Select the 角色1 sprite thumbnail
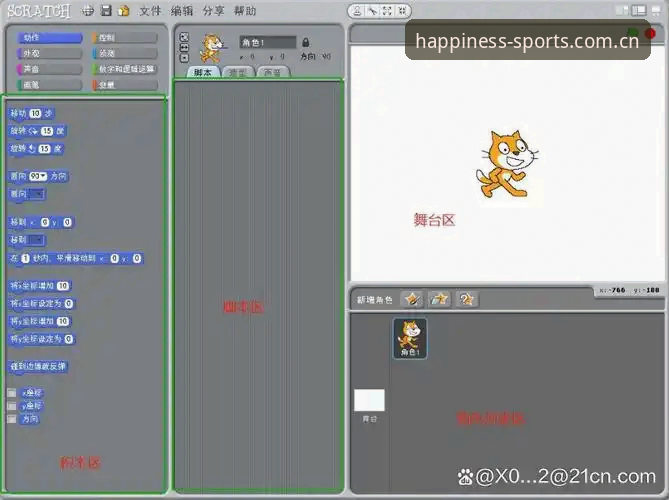 [410, 338]
